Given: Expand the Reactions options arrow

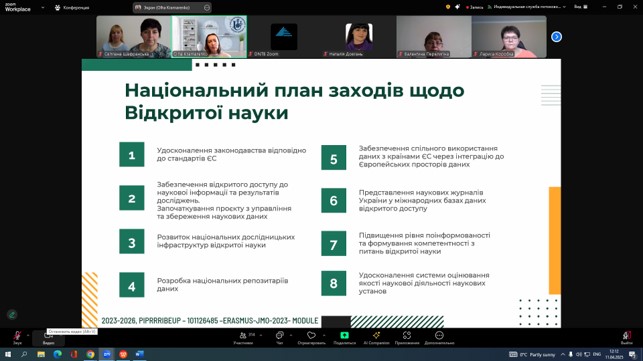Looking at the screenshot, I should [324, 336].
